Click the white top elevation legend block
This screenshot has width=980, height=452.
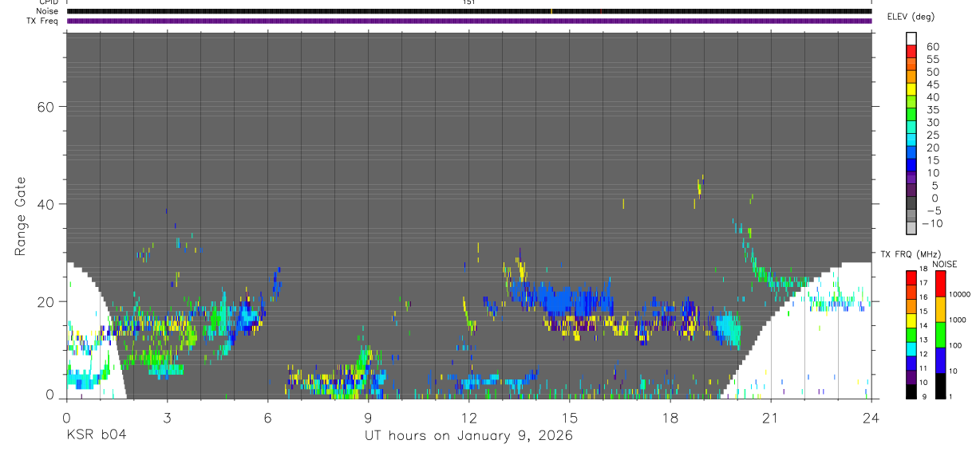pyautogui.click(x=911, y=38)
